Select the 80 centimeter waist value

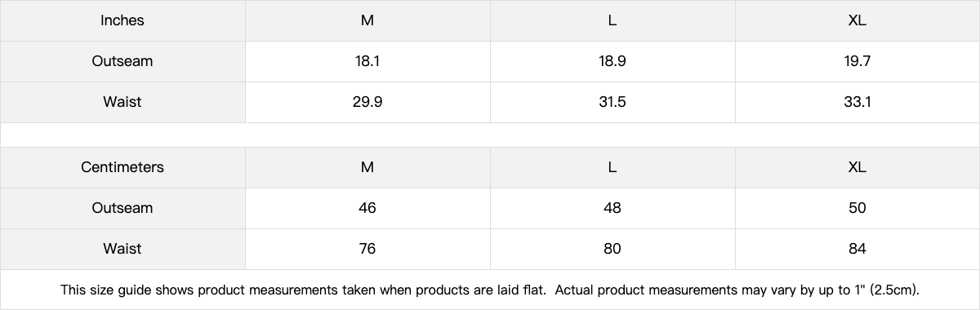pyautogui.click(x=612, y=249)
